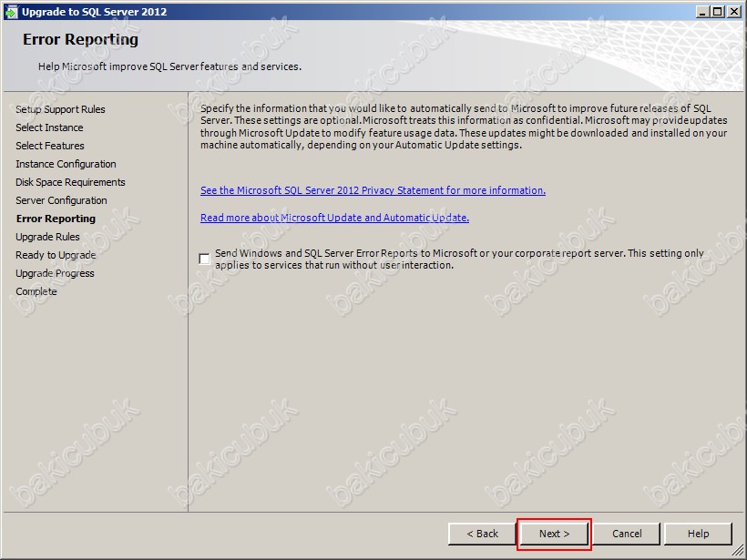The height and width of the screenshot is (560, 747).
Task: Select the Select Instance step
Action: (49, 127)
